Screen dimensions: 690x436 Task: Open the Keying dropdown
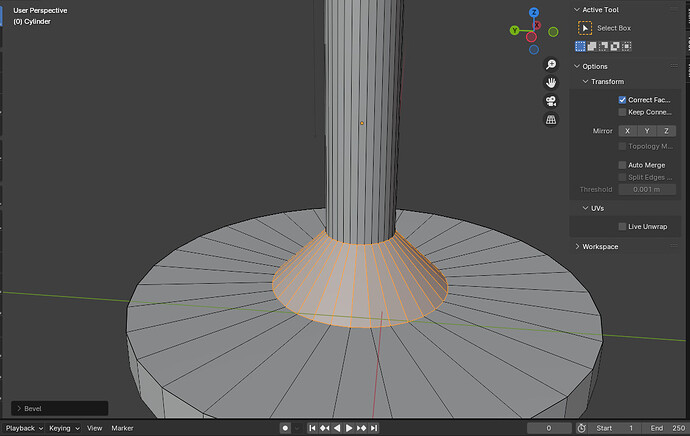tap(64, 428)
